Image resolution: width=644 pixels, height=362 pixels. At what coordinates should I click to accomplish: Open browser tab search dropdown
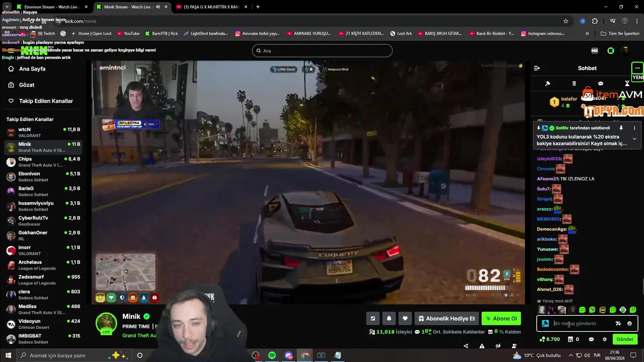[6, 7]
